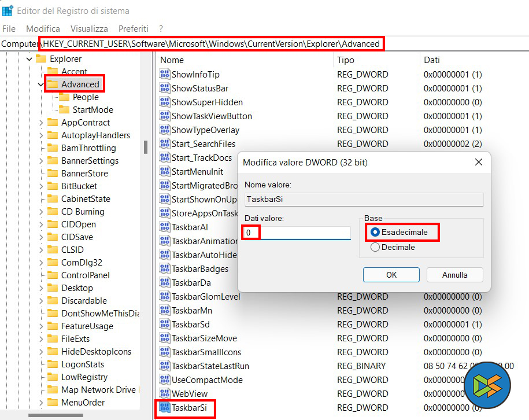The image size is (529, 420).
Task: Expand the FeatureUsage tree node
Action: [x=41, y=326]
